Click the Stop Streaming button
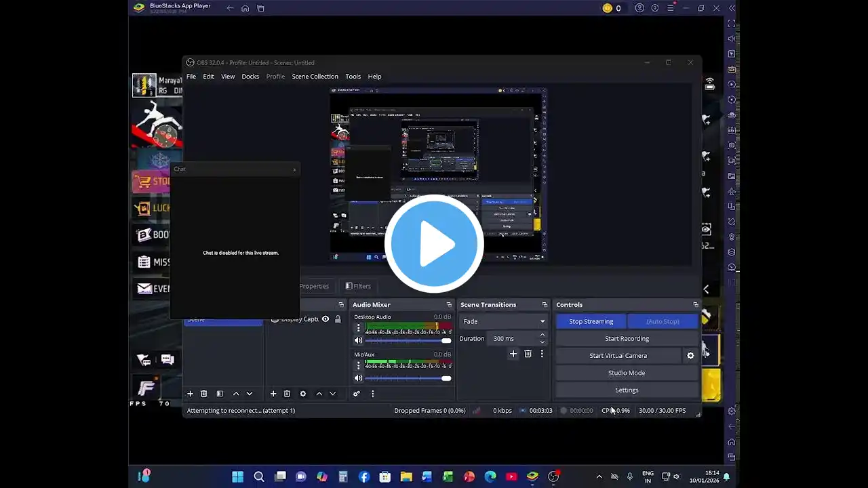 (x=591, y=321)
